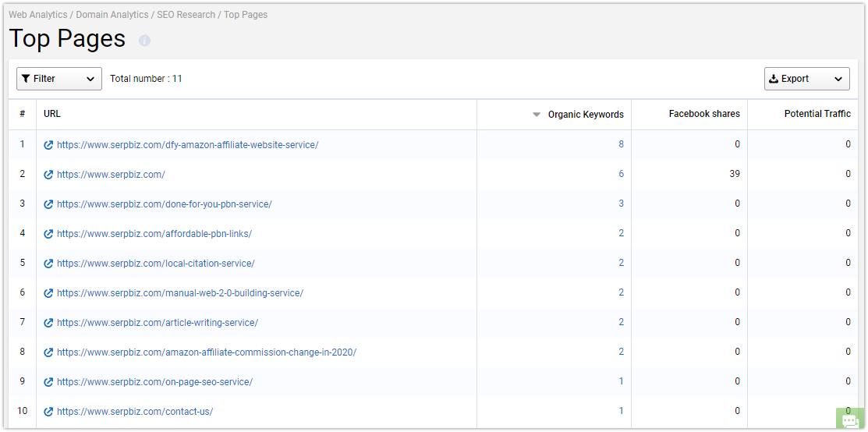Open organic keywords count 8 in first row
Screen dimensions: 868x432
[x=621, y=144]
